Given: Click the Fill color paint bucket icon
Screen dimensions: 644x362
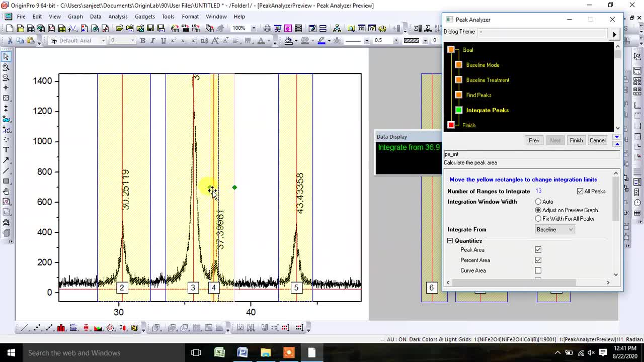Looking at the screenshot, I should [288, 41].
